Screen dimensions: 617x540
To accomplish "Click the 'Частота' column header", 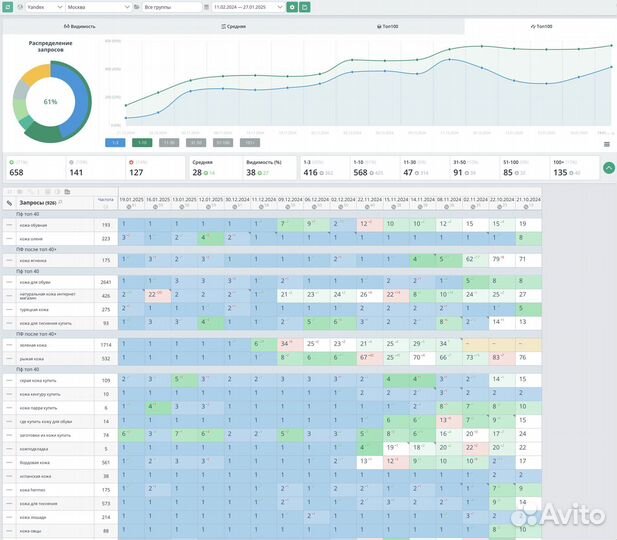I will [x=105, y=201].
